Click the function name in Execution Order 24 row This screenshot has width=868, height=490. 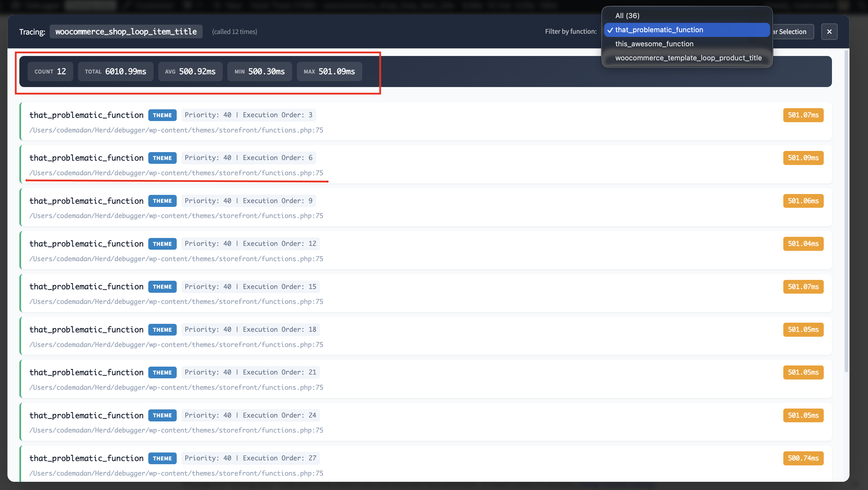86,416
